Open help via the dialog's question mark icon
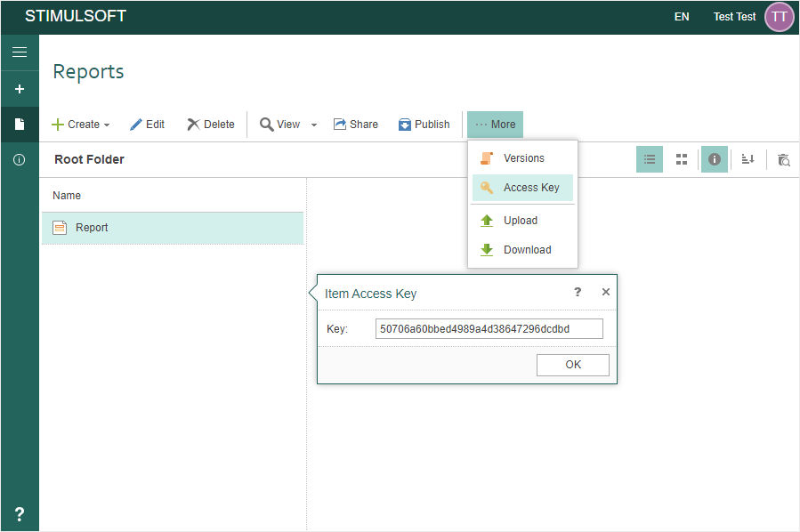The height and width of the screenshot is (532, 800). click(577, 292)
